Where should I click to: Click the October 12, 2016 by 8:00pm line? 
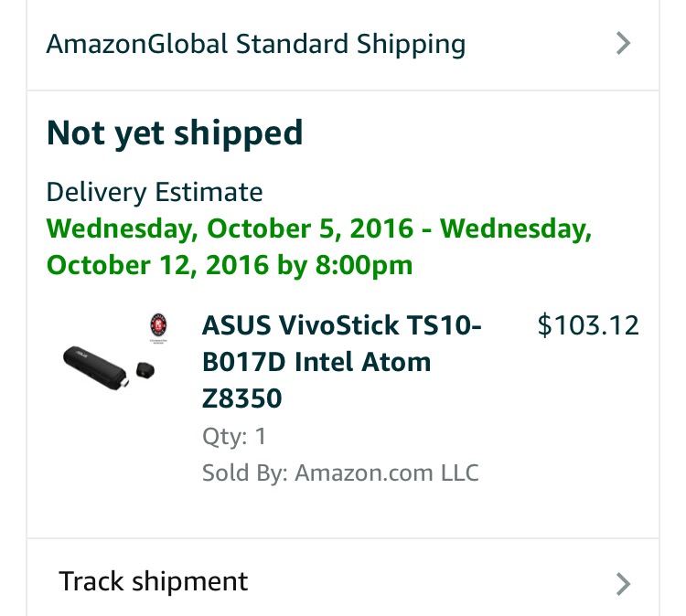coord(230,265)
